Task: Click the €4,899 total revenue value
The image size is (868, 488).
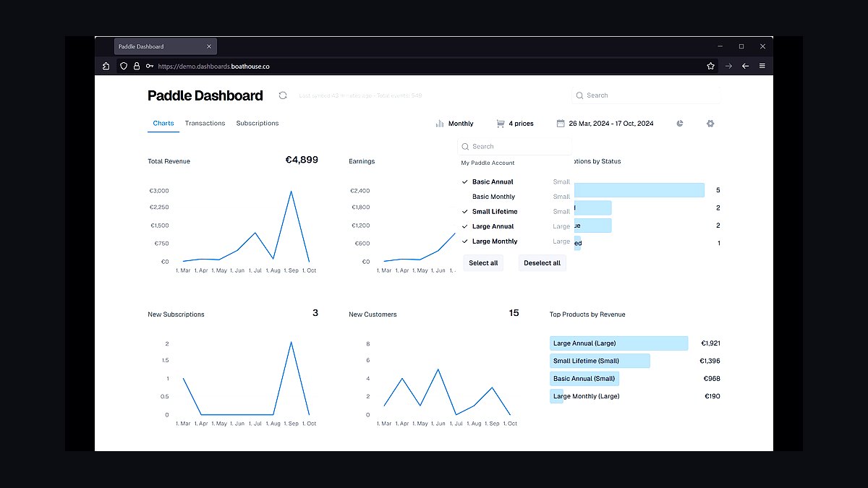Action: click(x=302, y=160)
